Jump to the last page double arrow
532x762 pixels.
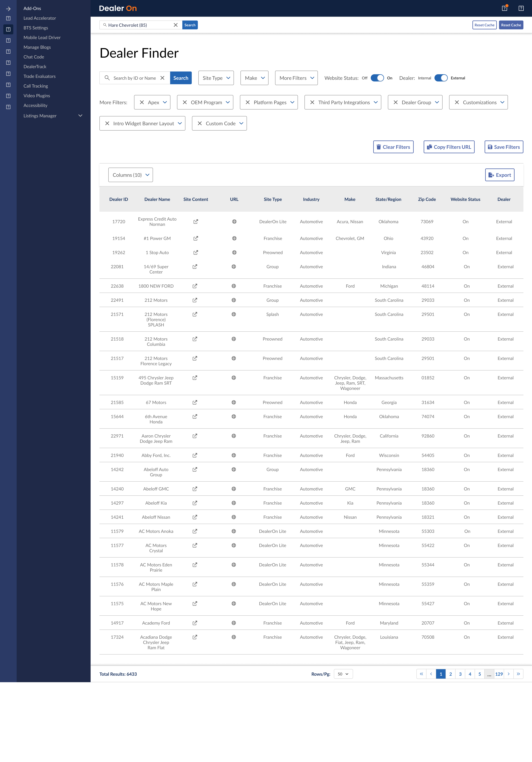tap(518, 674)
